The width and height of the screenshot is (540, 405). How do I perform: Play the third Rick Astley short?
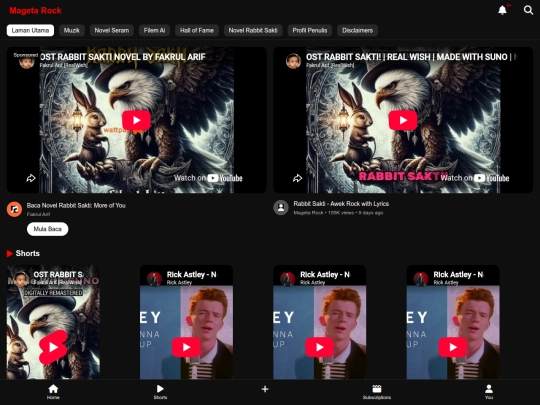tap(453, 347)
